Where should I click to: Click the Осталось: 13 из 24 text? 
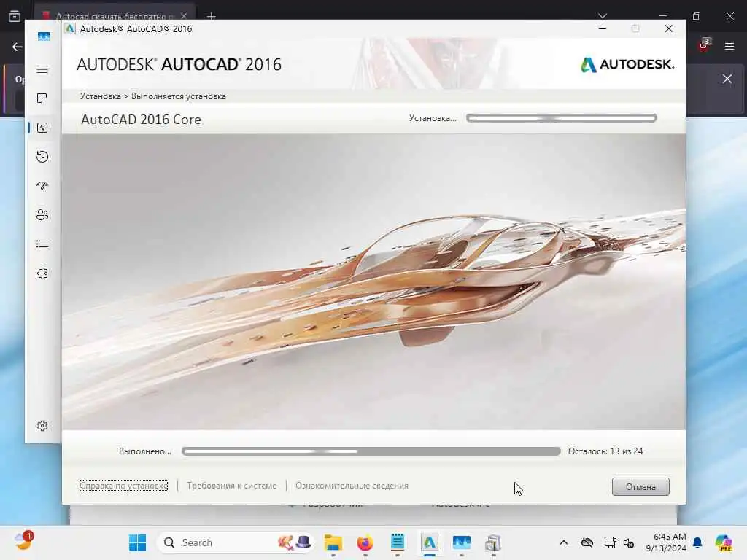pos(605,451)
